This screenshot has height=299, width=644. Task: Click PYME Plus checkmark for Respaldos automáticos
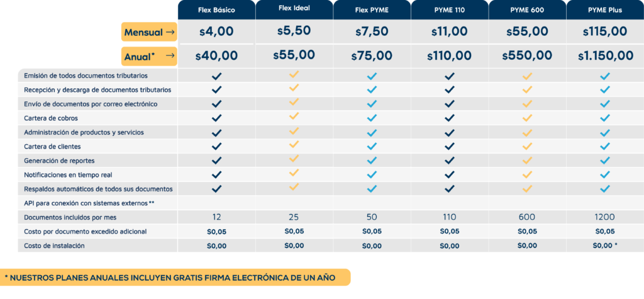(605, 189)
